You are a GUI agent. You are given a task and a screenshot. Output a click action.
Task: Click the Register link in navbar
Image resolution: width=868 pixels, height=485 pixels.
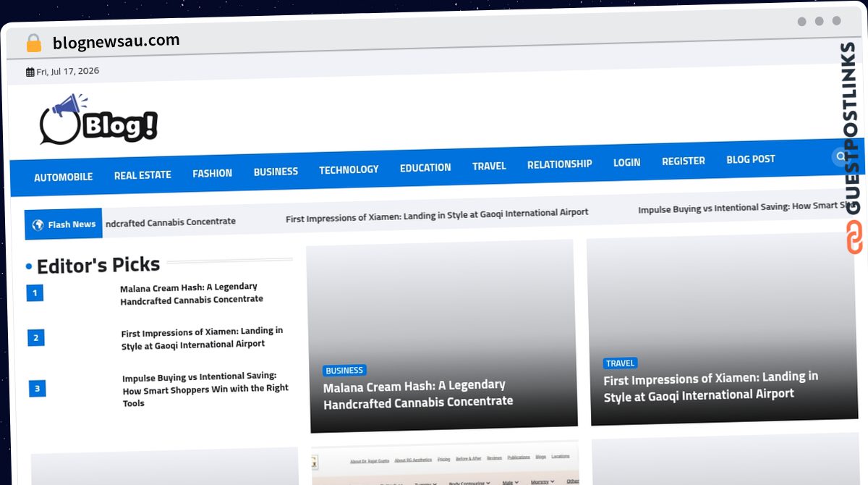[683, 161]
